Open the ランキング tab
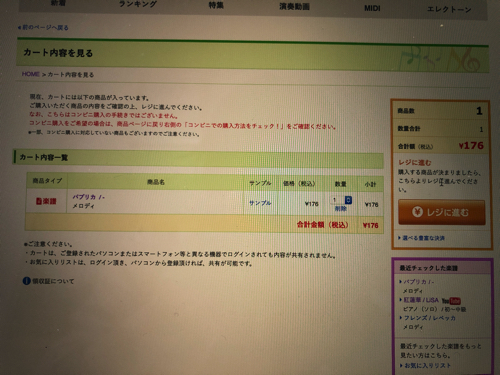 [138, 4]
